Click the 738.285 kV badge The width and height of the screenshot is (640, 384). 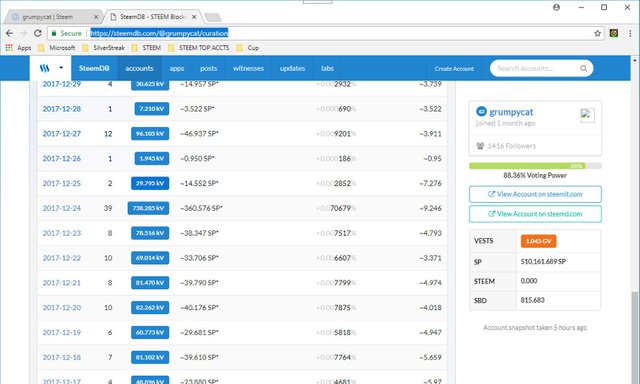click(x=148, y=208)
